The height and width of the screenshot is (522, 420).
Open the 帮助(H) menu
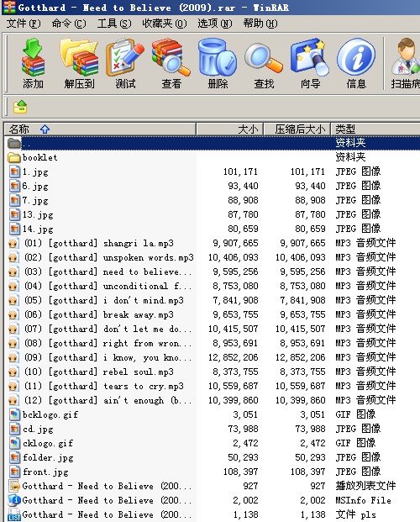coord(260,24)
